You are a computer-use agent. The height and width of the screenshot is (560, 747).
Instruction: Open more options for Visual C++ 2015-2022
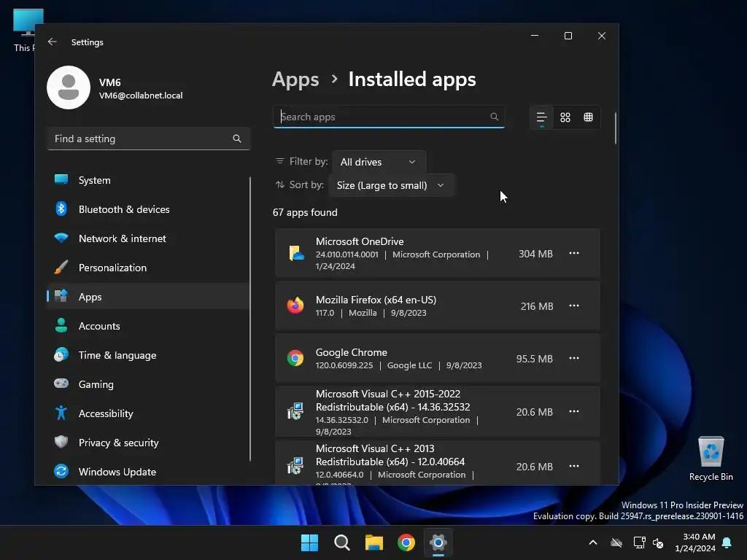pyautogui.click(x=574, y=411)
